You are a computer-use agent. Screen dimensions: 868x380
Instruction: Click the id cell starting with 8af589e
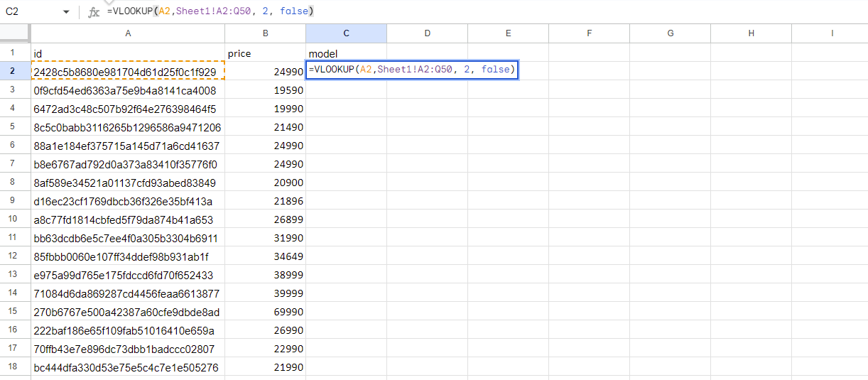coord(128,183)
